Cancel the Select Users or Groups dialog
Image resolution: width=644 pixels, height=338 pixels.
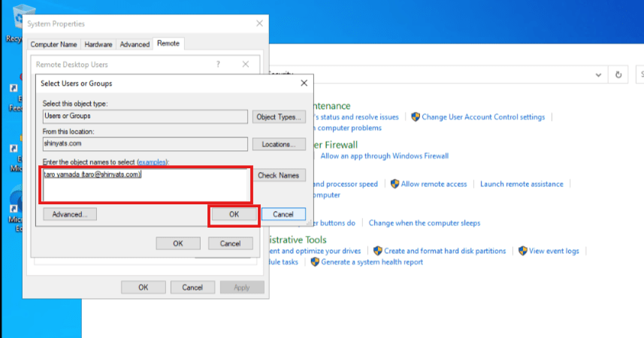point(283,214)
